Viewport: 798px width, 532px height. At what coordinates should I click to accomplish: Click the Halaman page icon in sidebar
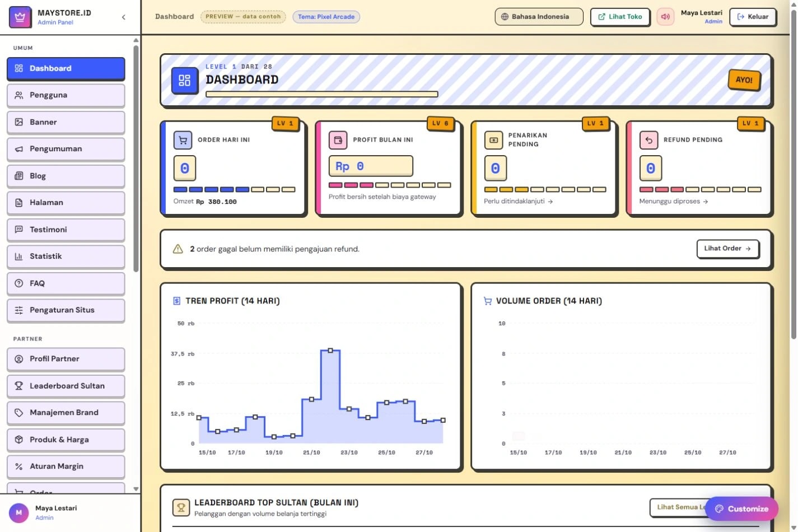19,203
